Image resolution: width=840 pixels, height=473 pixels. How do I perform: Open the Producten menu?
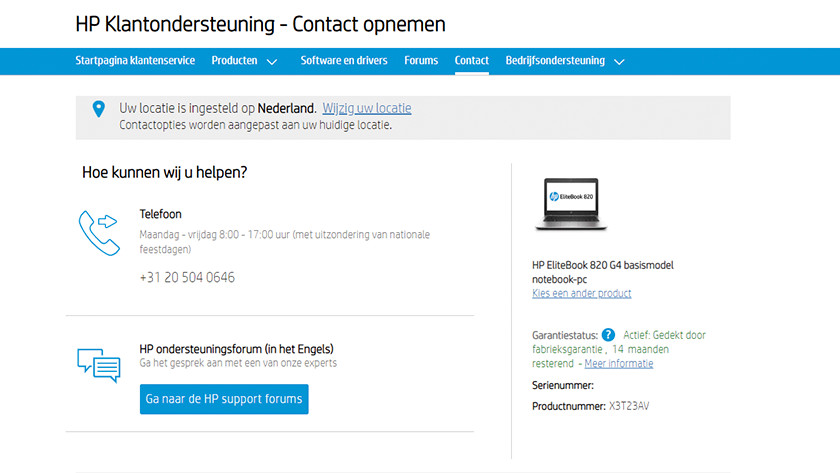pyautogui.click(x=235, y=60)
